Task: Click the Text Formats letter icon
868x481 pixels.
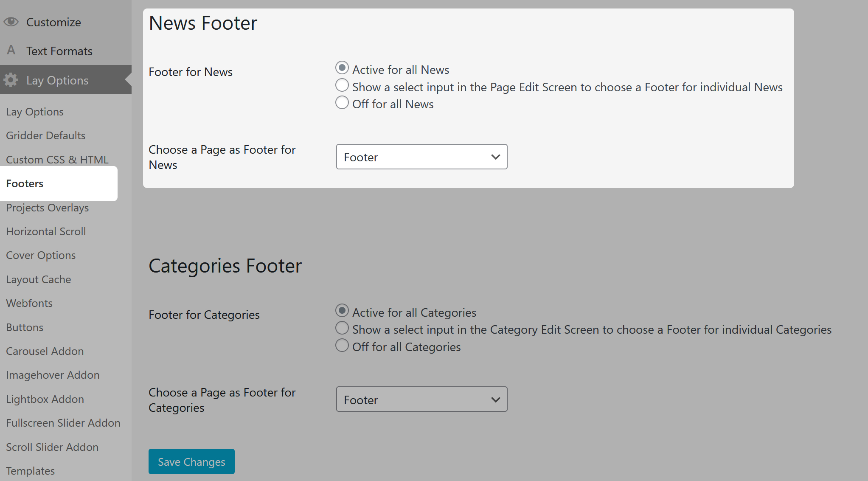Action: [11, 51]
